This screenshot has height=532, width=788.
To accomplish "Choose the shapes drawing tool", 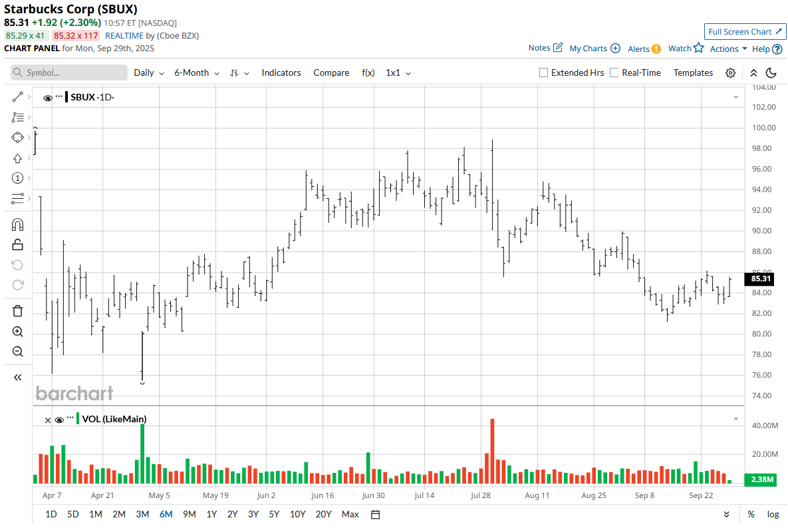I will click(x=17, y=138).
